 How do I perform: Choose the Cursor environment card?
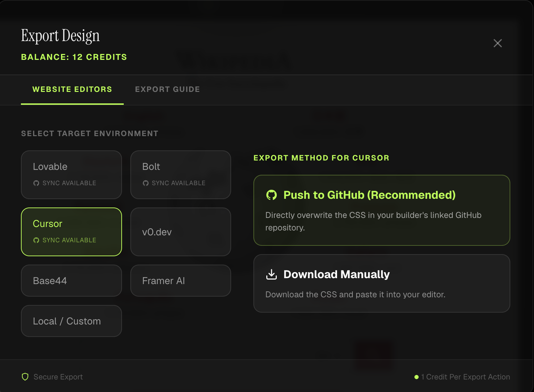(71, 232)
